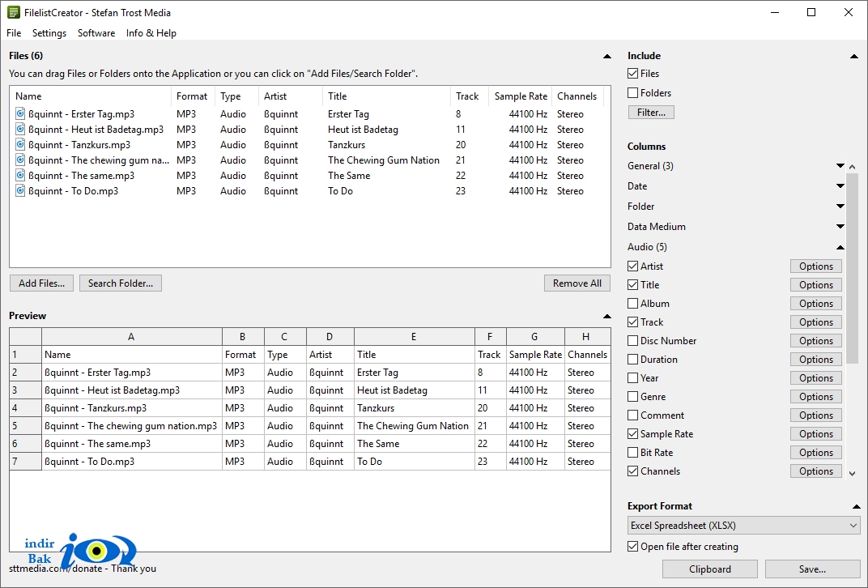This screenshot has width=868, height=588.
Task: Toggle the Track column checkbox
Action: pos(632,322)
